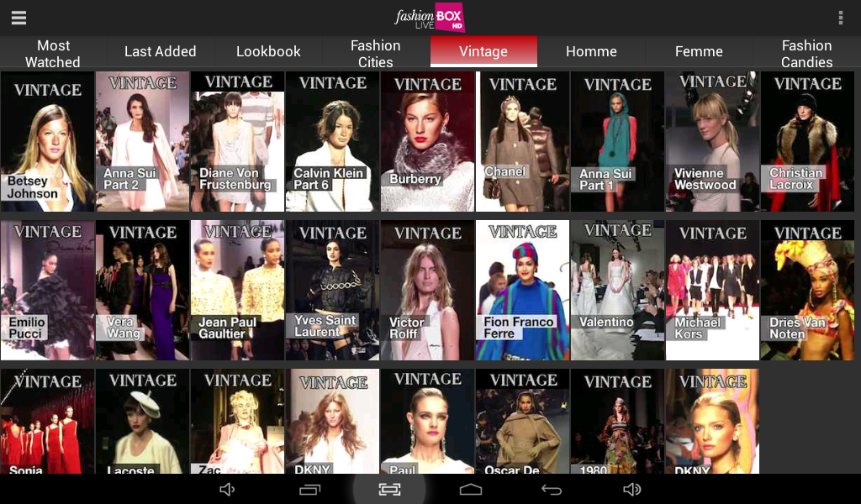
Task: Play the Valentino vintage video
Action: click(x=617, y=290)
